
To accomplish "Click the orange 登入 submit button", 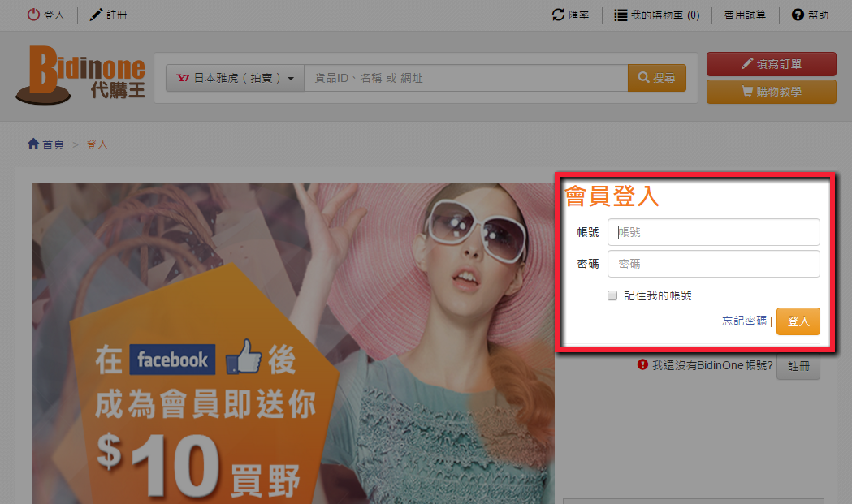I will (x=798, y=321).
